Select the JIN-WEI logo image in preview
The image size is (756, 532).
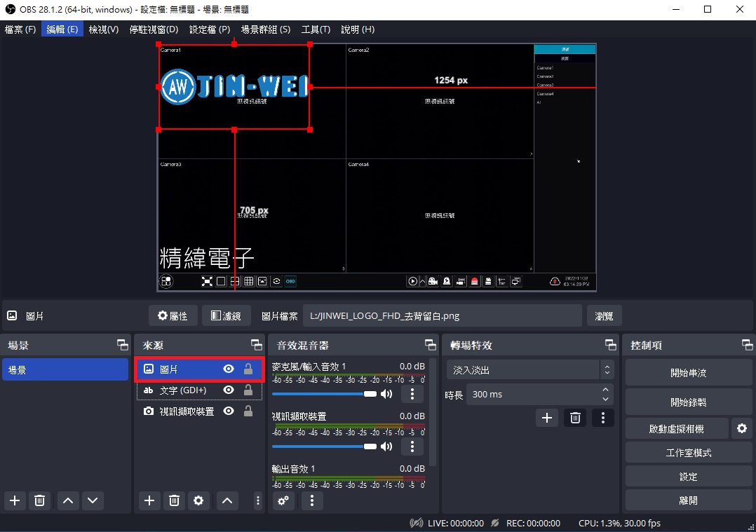pos(234,87)
